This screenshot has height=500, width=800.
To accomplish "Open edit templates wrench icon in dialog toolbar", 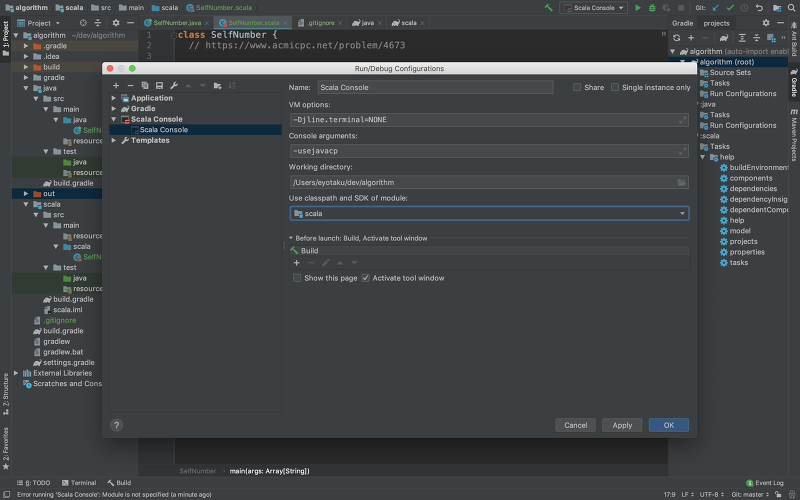I will coord(174,86).
